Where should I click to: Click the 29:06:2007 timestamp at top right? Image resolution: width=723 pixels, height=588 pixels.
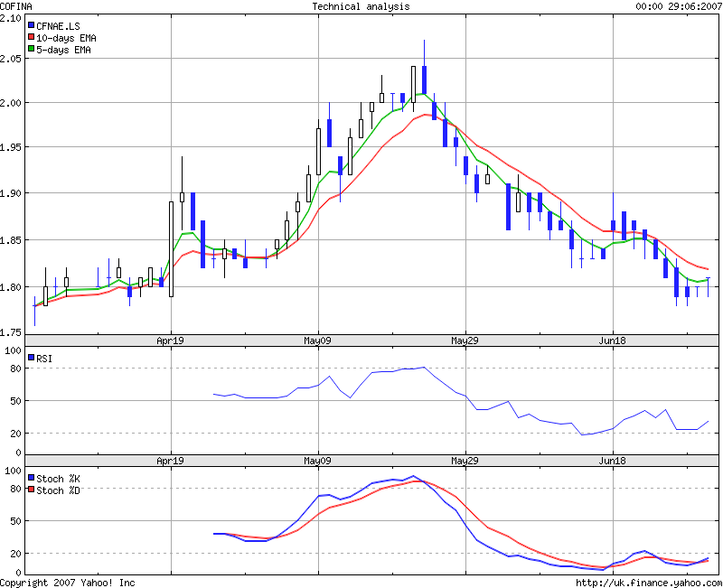pyautogui.click(x=693, y=6)
